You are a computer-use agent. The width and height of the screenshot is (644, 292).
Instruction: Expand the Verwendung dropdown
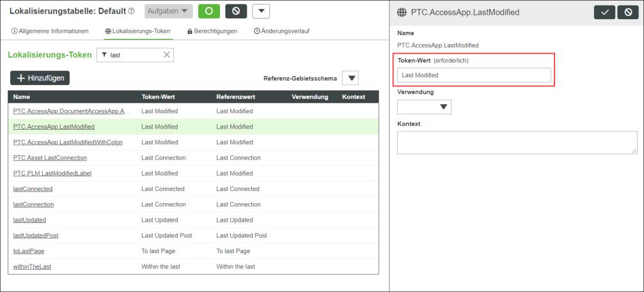424,107
